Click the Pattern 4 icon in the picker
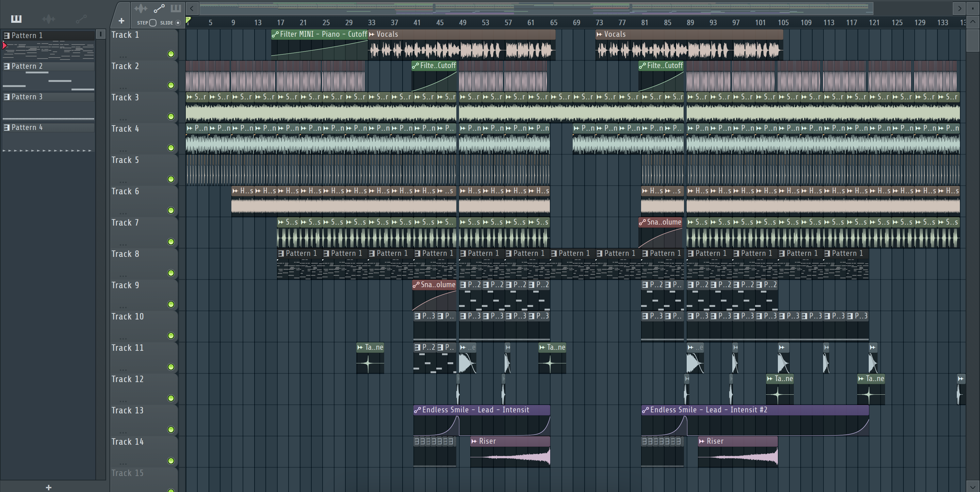 (6, 128)
